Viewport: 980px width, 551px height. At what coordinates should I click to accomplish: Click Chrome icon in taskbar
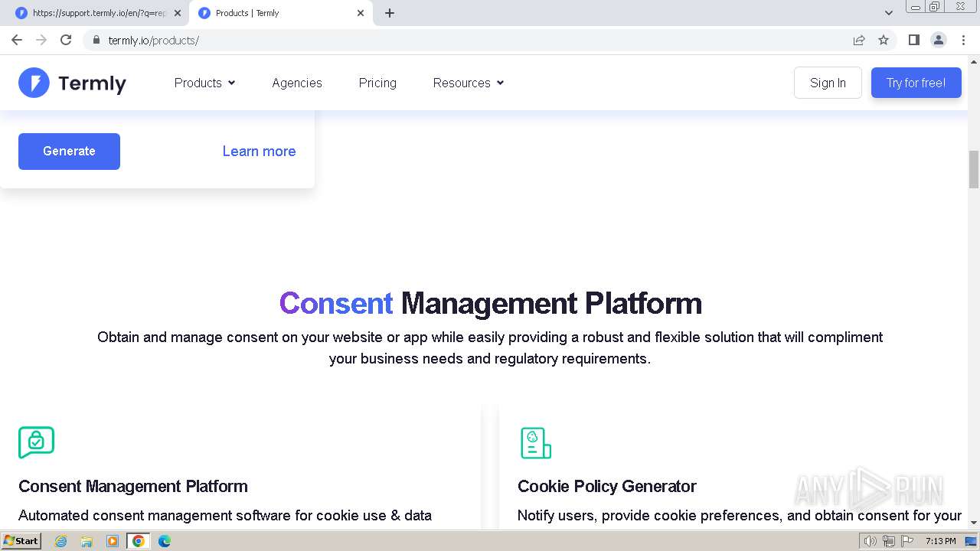(139, 541)
